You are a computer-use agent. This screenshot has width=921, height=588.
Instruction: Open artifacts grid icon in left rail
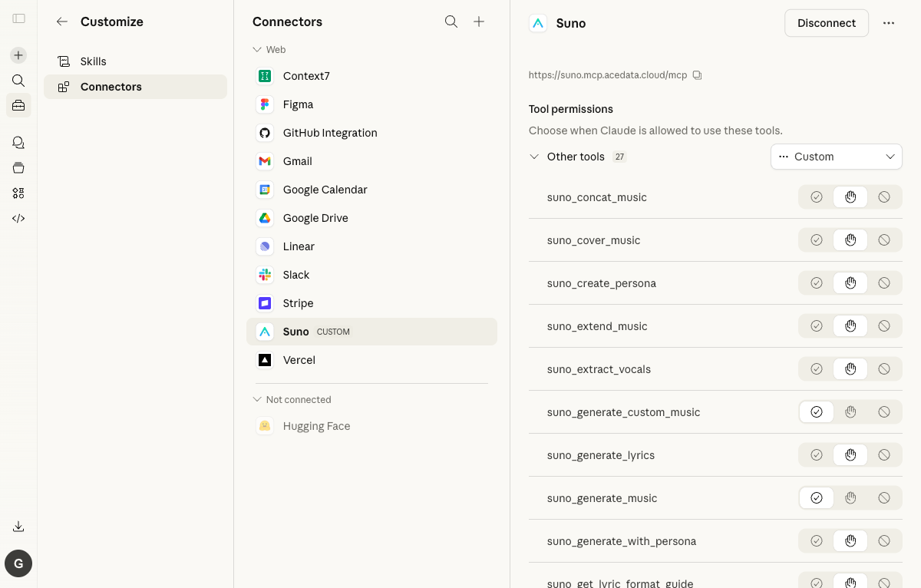click(x=18, y=193)
